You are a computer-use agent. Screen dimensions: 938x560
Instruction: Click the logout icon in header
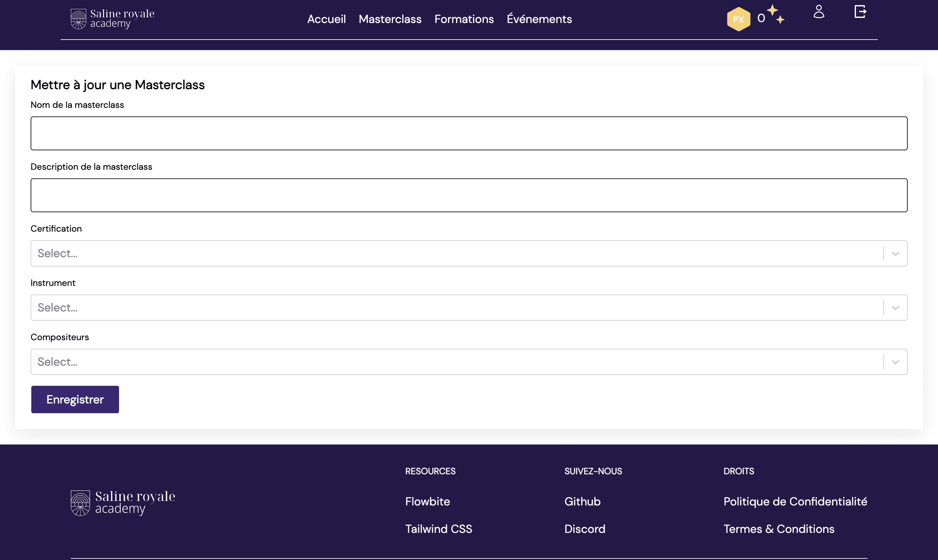860,11
